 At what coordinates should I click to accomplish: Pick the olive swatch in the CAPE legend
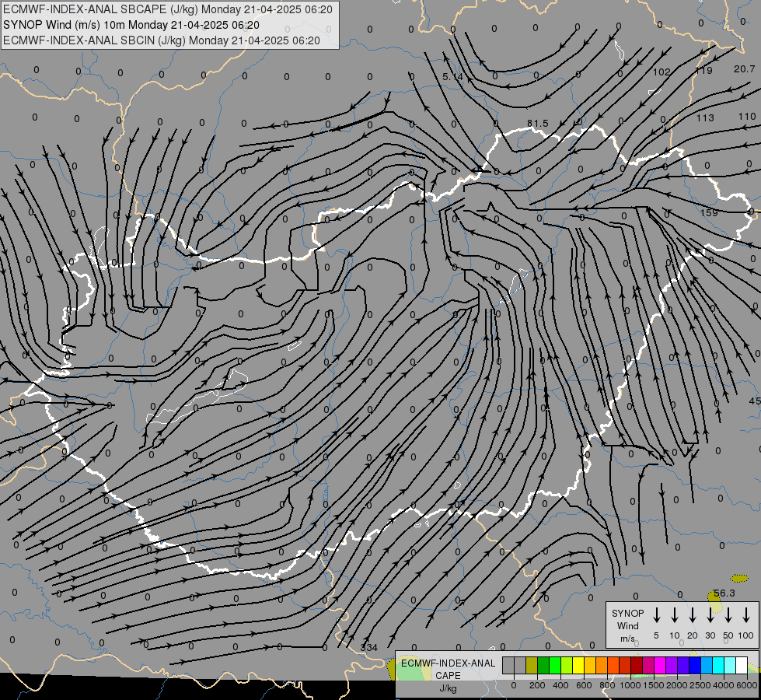click(532, 666)
